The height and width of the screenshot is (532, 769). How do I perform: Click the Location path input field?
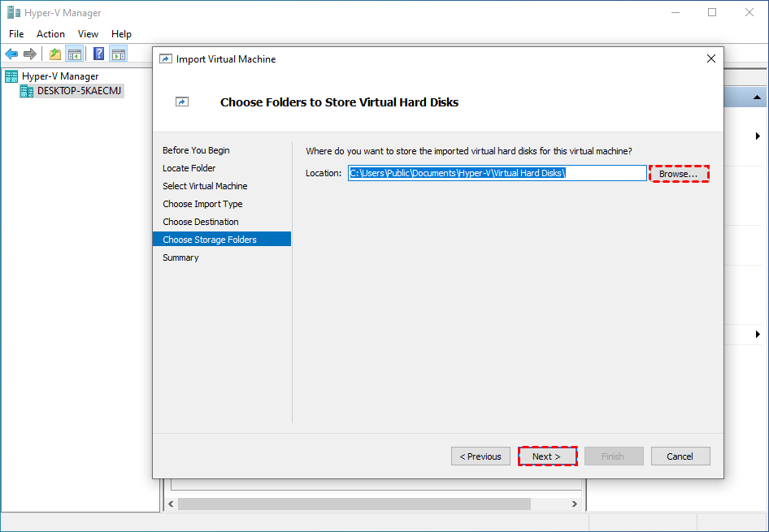(497, 173)
